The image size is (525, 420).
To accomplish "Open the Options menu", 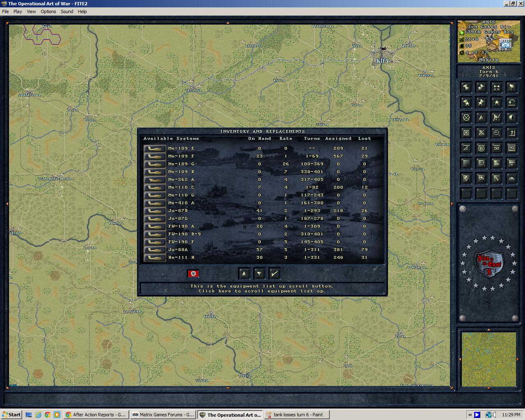I will click(x=48, y=11).
